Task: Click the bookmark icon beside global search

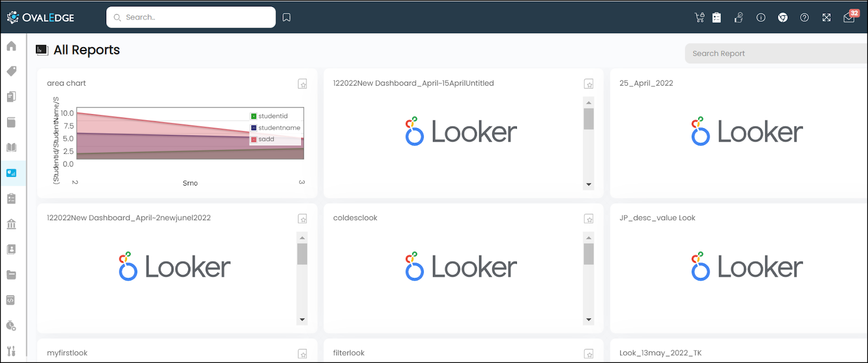Action: pyautogui.click(x=286, y=17)
